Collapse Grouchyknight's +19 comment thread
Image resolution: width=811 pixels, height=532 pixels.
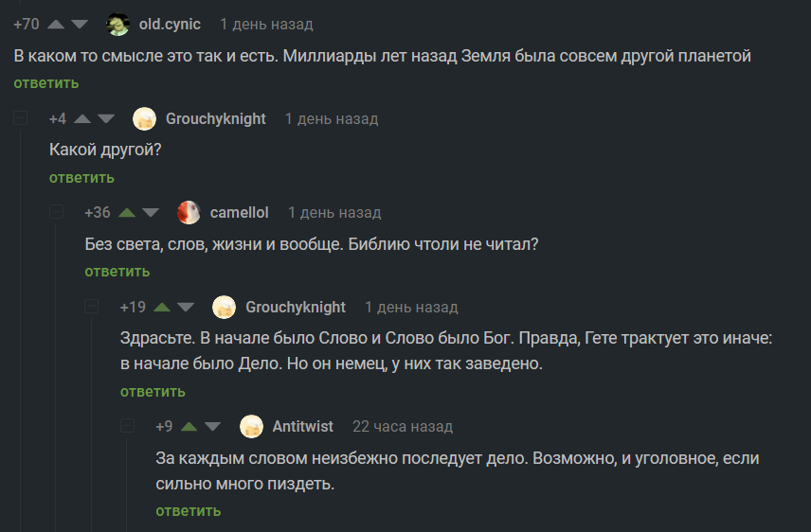coord(92,308)
